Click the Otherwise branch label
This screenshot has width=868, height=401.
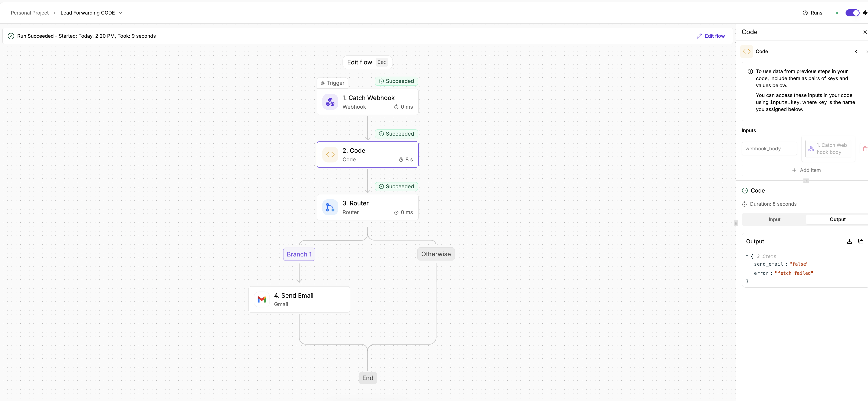pyautogui.click(x=436, y=254)
